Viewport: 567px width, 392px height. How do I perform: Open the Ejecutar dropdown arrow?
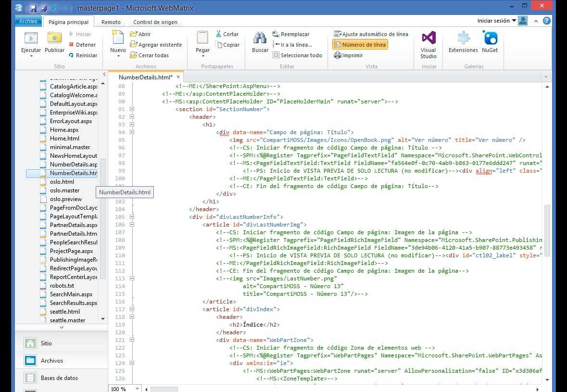click(31, 56)
